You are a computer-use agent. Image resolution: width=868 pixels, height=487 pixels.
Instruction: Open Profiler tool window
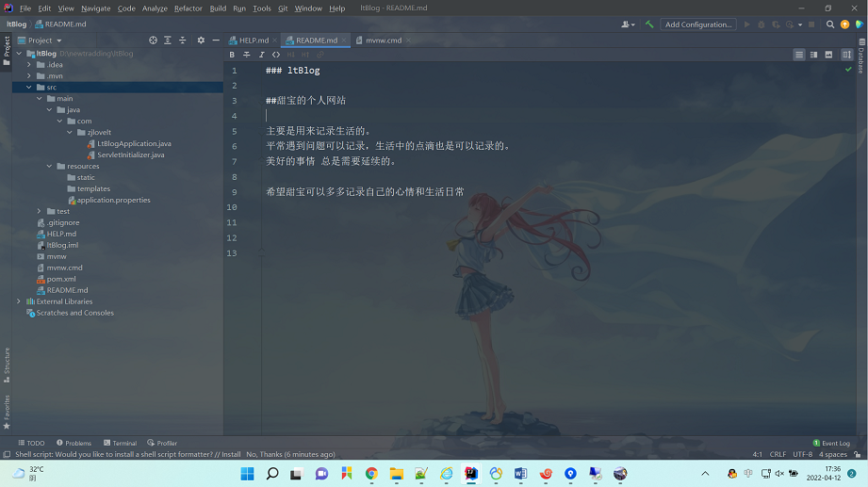162,443
